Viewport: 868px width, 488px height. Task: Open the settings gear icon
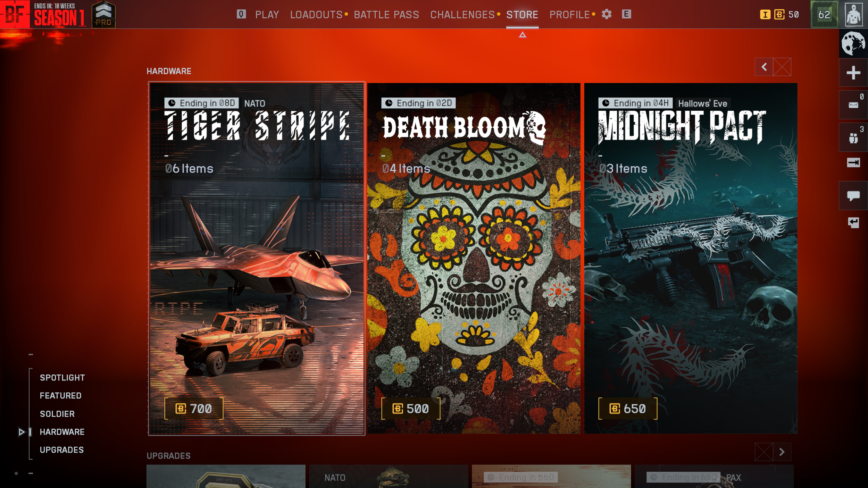coord(607,14)
